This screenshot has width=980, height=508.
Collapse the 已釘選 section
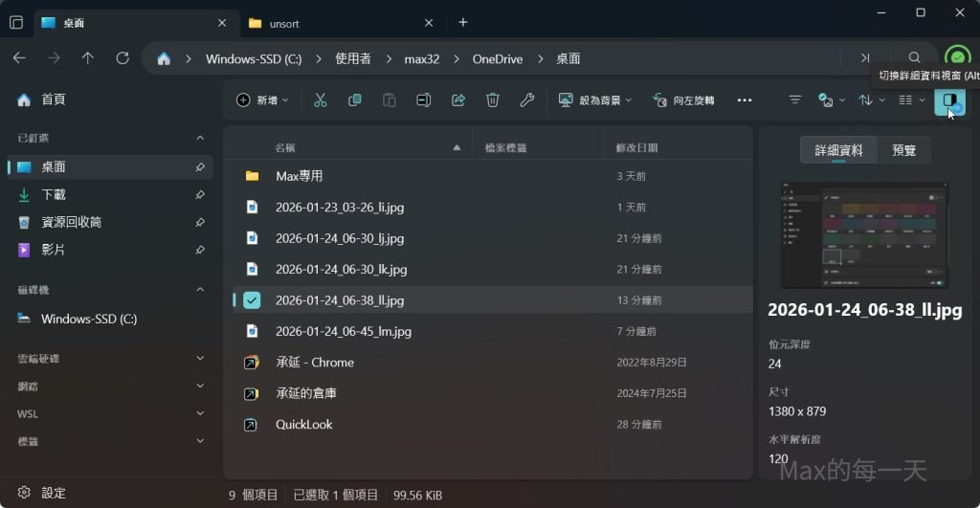[200, 138]
